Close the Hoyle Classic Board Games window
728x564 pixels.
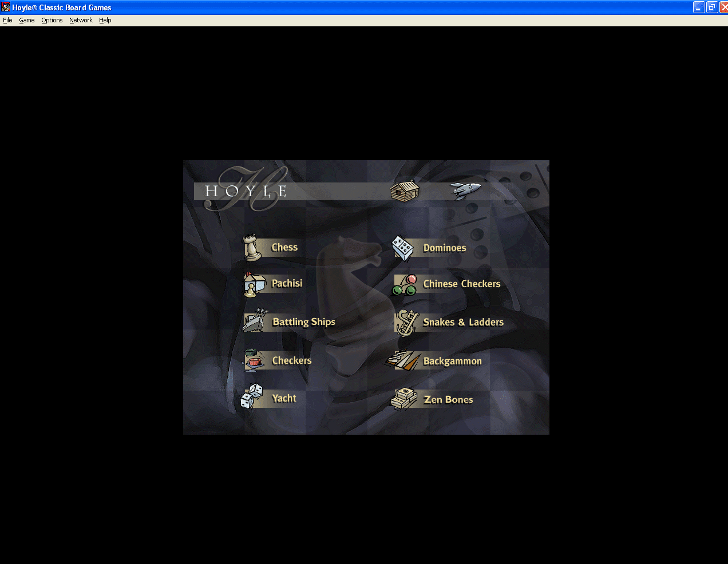(724, 7)
